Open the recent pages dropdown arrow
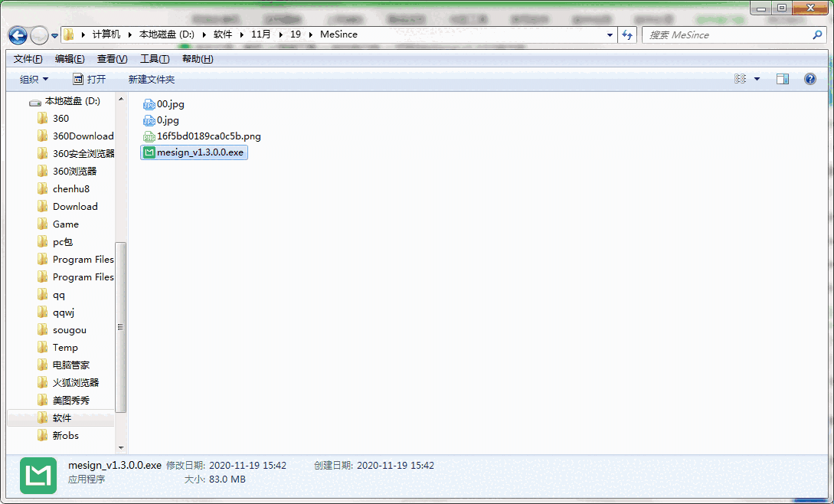 coord(55,36)
